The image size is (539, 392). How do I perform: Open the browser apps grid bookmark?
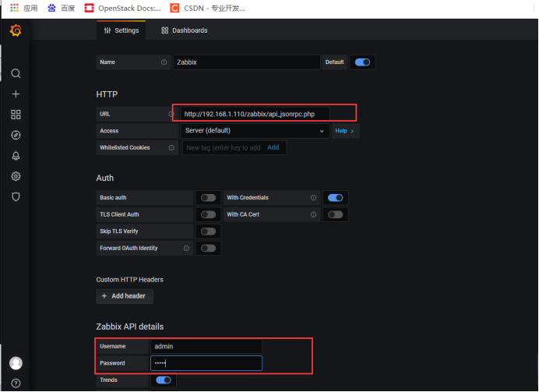23,8
